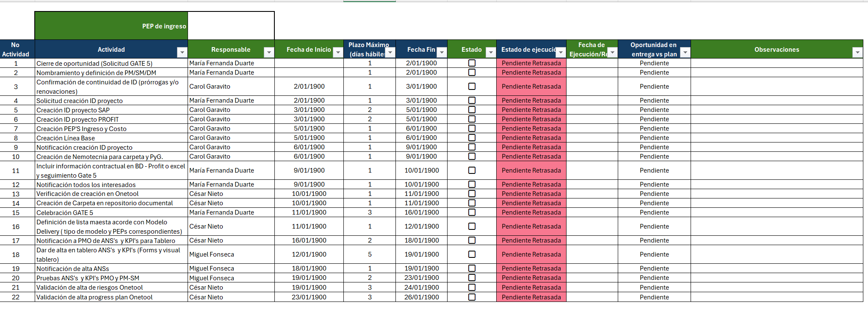Select Fecha de Inicio '23/01/1900' cell

pos(309,297)
